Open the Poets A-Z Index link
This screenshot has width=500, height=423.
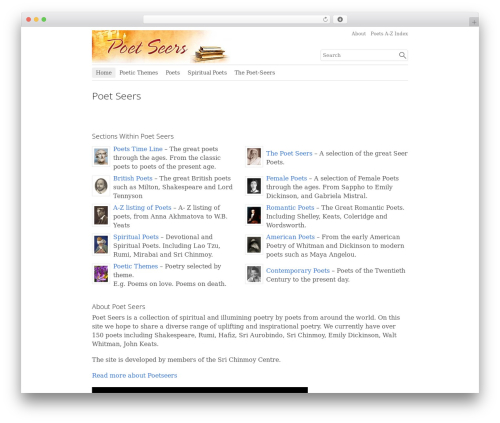point(389,33)
